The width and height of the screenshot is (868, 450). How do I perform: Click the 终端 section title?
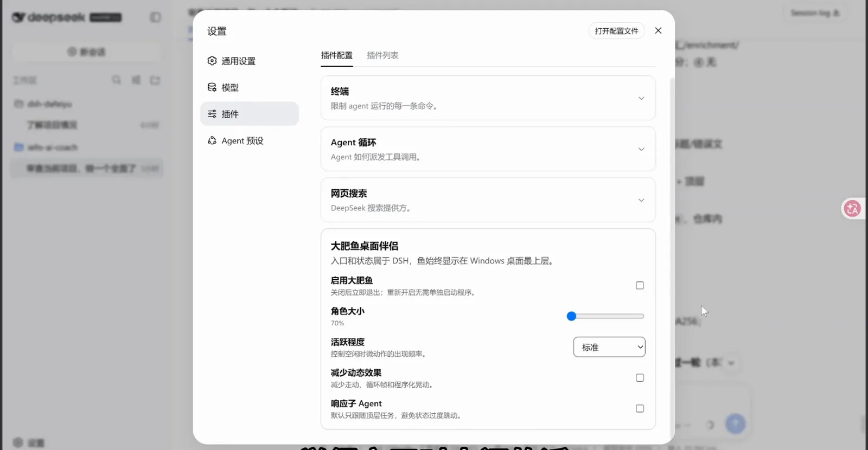pos(340,91)
